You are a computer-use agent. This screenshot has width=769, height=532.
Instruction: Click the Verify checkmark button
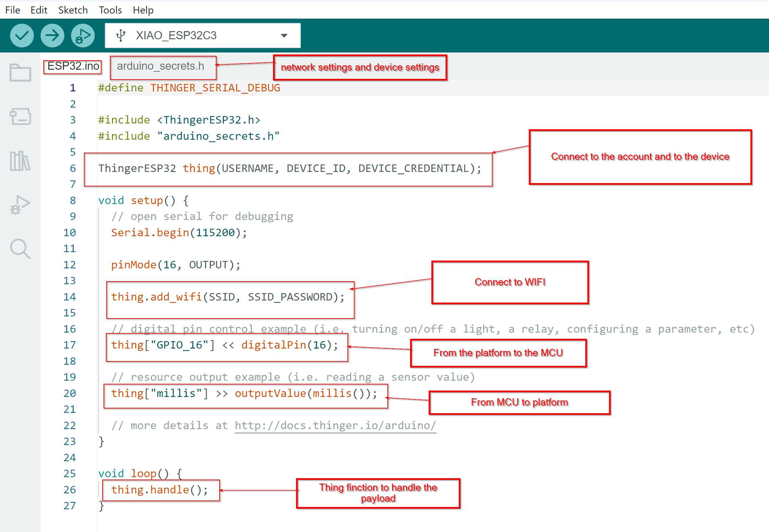22,36
